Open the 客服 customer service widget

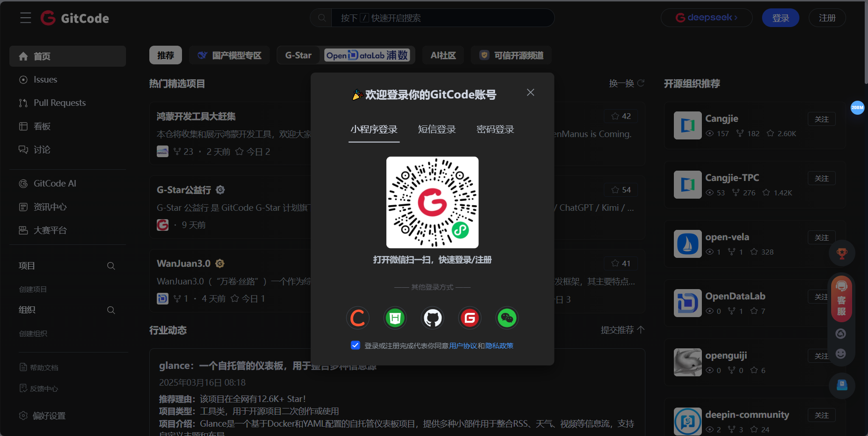tap(842, 298)
